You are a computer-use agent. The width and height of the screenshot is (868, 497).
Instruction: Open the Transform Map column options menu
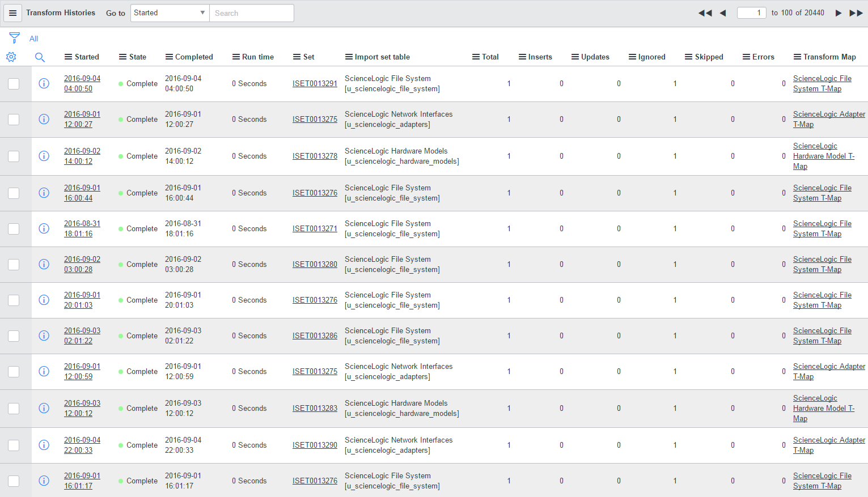(797, 57)
